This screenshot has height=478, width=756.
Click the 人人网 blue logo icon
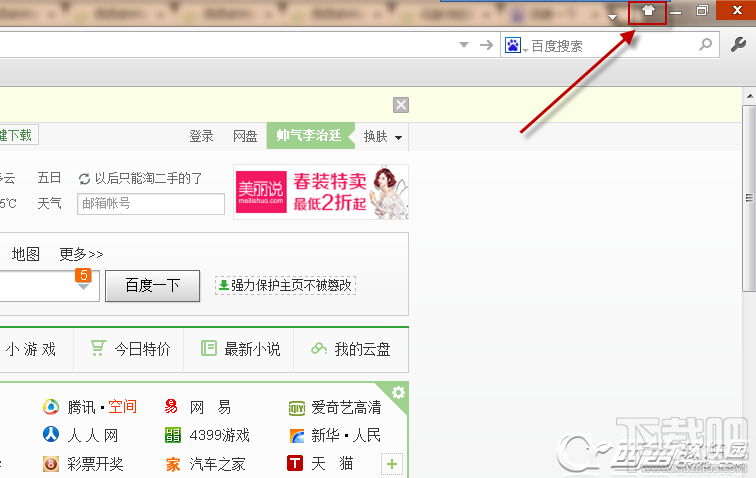[x=51, y=434]
